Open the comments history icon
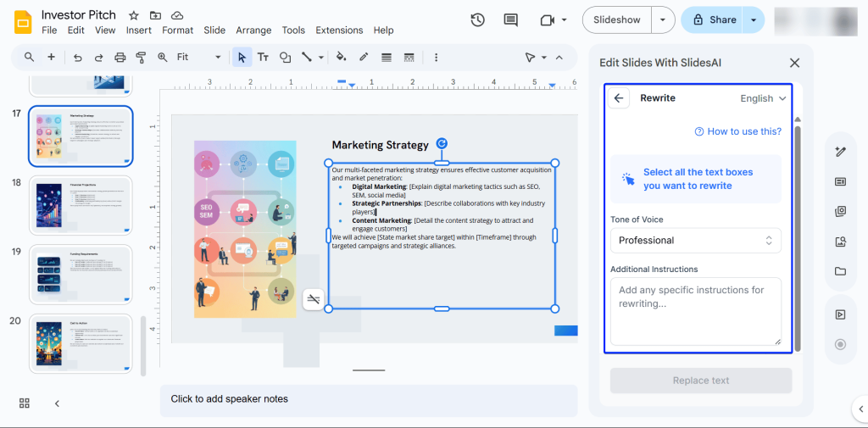The height and width of the screenshot is (428, 868). (510, 20)
